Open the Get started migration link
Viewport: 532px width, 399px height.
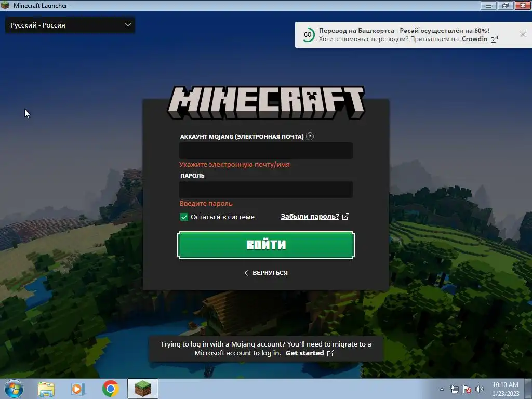[x=304, y=353]
